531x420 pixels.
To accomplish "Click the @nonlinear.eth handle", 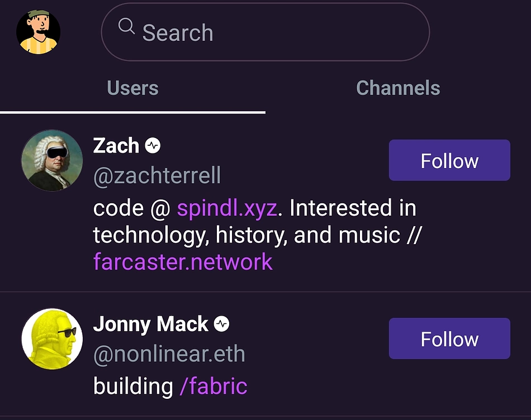I will pos(169,354).
